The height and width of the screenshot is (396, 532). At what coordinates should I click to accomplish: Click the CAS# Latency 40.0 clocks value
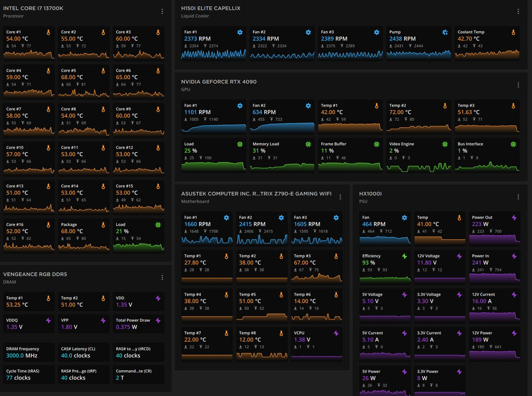point(76,355)
